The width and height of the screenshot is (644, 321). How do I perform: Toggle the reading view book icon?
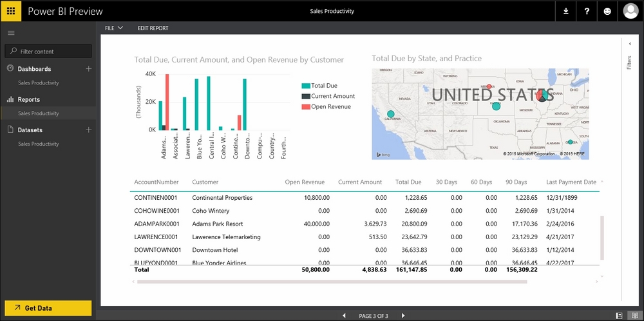(x=635, y=315)
